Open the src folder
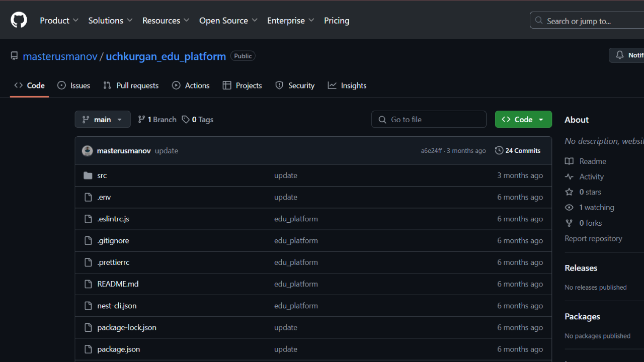The height and width of the screenshot is (362, 644). (x=102, y=175)
